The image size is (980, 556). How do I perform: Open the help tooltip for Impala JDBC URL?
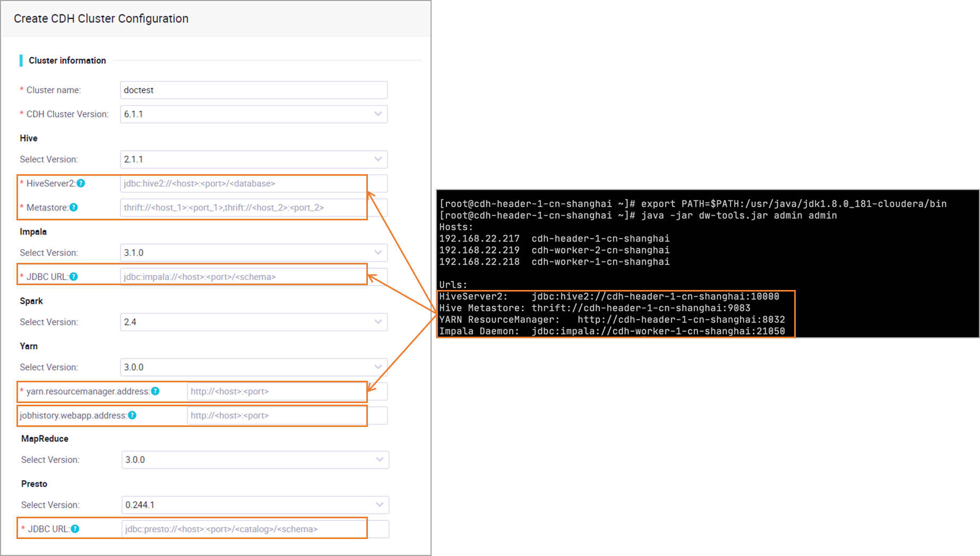pos(74,277)
